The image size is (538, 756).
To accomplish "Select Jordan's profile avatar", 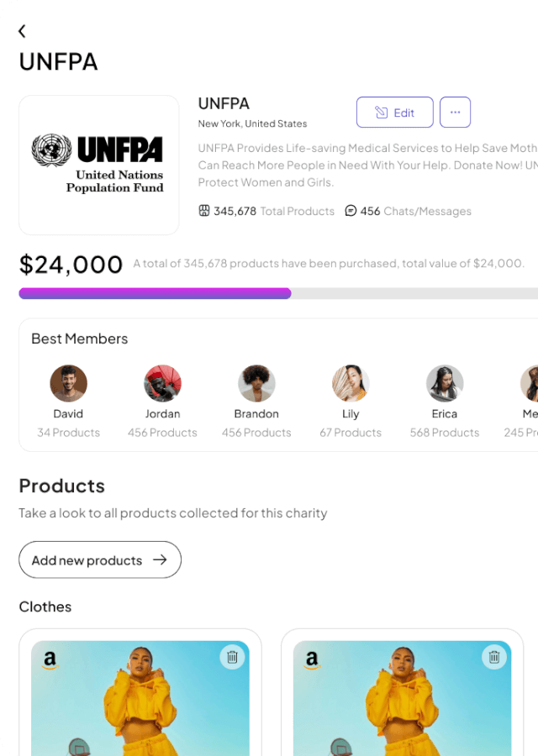I will point(162,383).
